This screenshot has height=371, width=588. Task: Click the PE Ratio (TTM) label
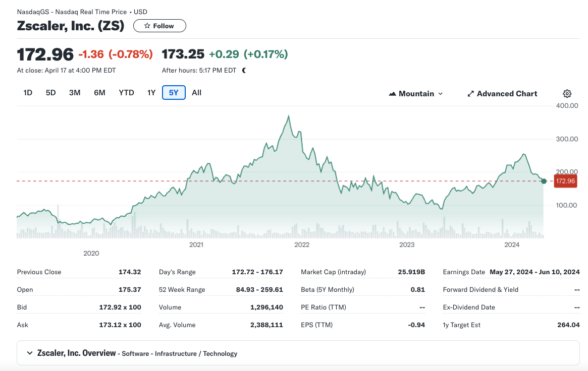323,307
